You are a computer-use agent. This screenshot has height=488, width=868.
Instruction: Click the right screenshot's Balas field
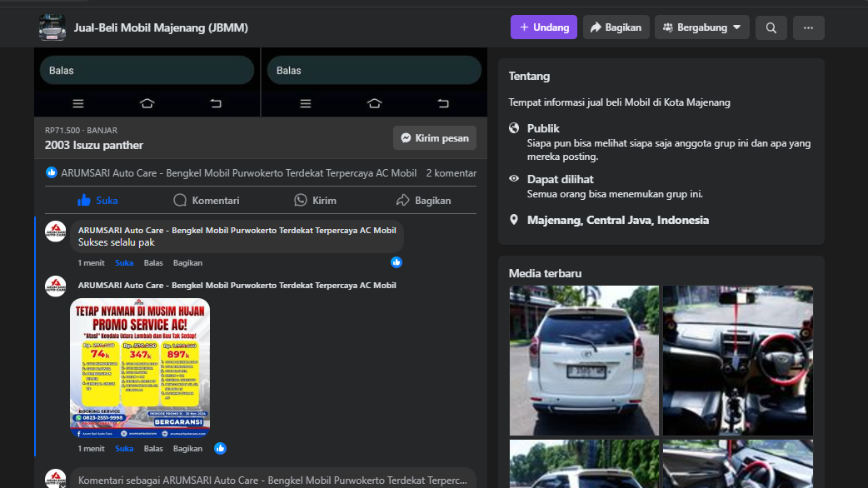pos(374,70)
